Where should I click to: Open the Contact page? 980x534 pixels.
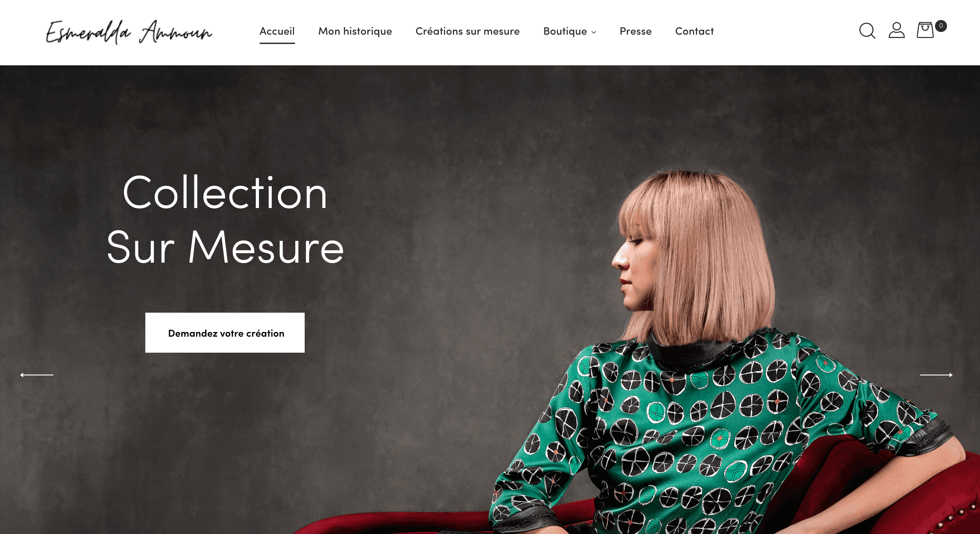pos(694,31)
